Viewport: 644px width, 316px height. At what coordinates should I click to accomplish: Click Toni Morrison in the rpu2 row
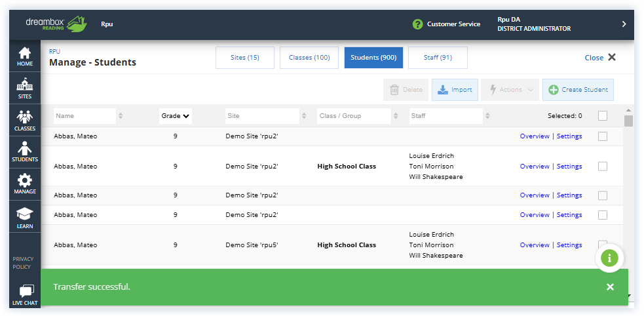pos(431,166)
